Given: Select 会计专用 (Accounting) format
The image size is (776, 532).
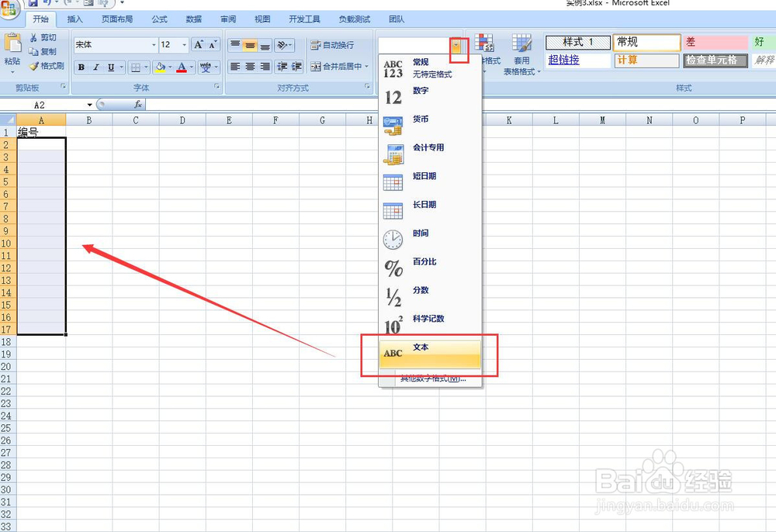Looking at the screenshot, I should point(430,154).
